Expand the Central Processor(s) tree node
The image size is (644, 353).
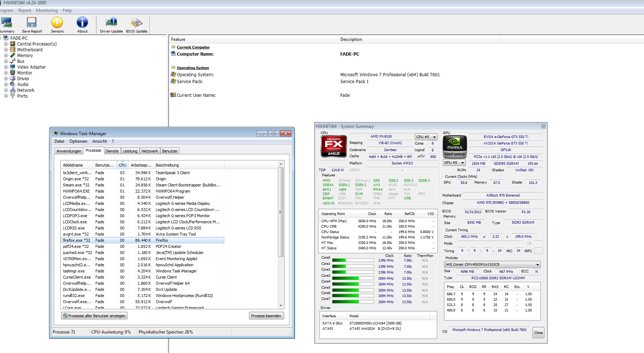pyautogui.click(x=6, y=44)
